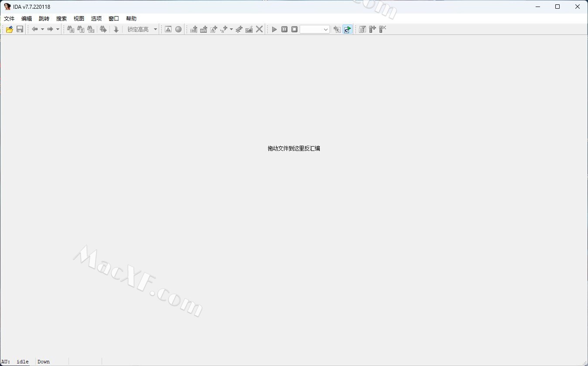Viewport: 588px width, 366px height.
Task: Maximize the IDA window
Action: pos(557,7)
